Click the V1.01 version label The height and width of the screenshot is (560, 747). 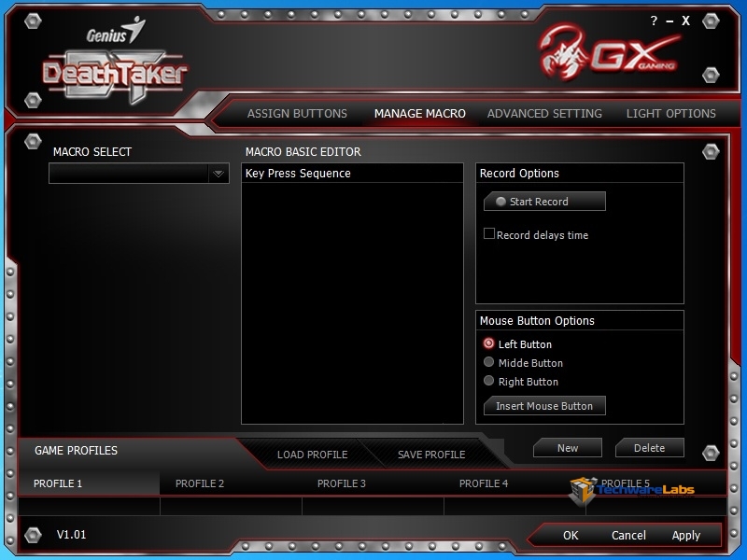72,534
